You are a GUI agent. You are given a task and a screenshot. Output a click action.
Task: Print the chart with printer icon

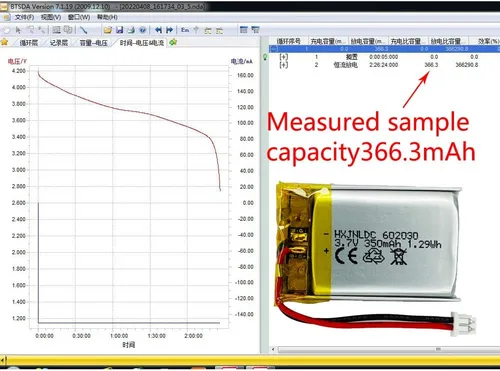pyautogui.click(x=131, y=30)
